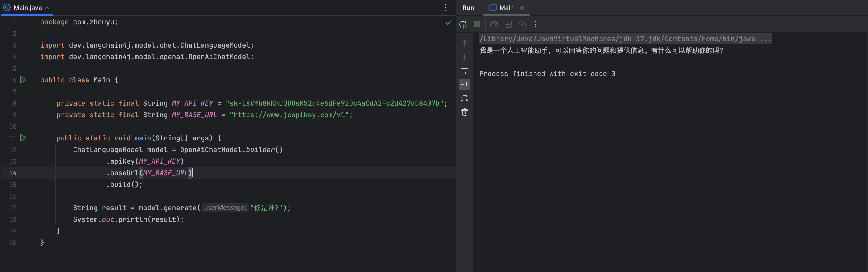Image resolution: width=868 pixels, height=272 pixels.
Task: Click MY_API_KEY constant declaration on line 8
Action: coord(192,103)
